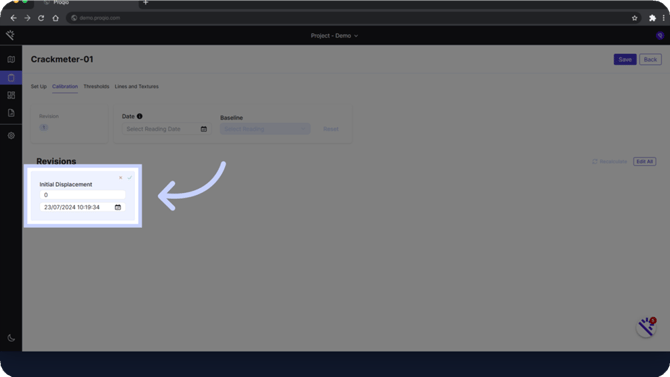The width and height of the screenshot is (670, 377).
Task: Open the map view sidebar icon
Action: click(x=11, y=59)
